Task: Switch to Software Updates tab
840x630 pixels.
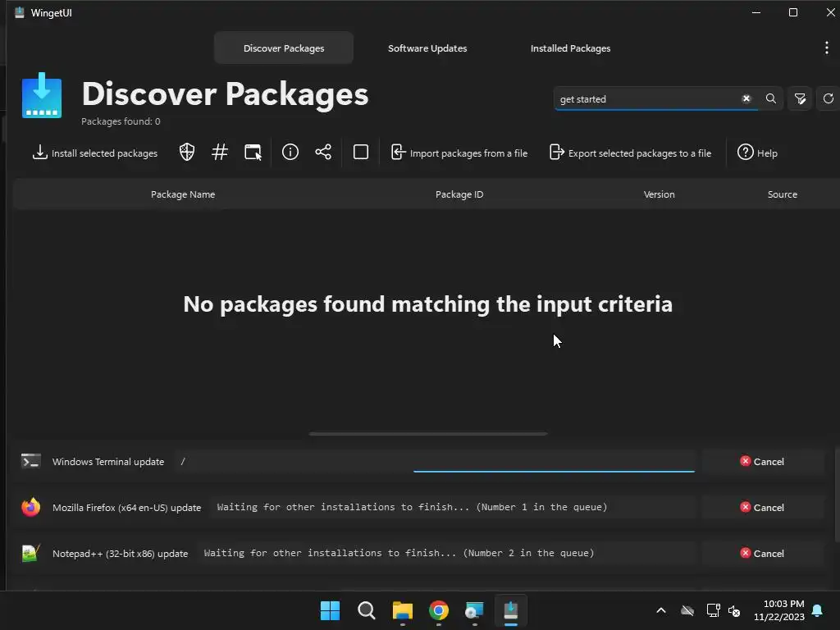Action: pyautogui.click(x=427, y=48)
